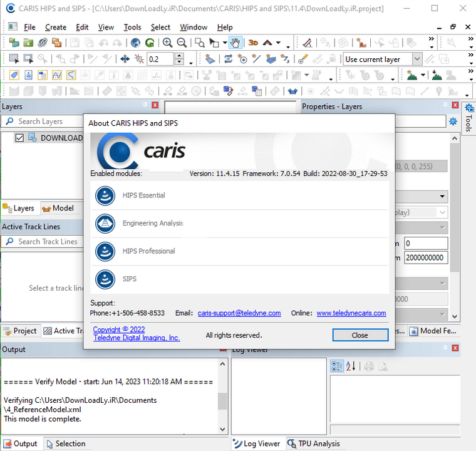476x451 pixels.
Task: Close the Properties - Layers panel
Action: point(455,105)
